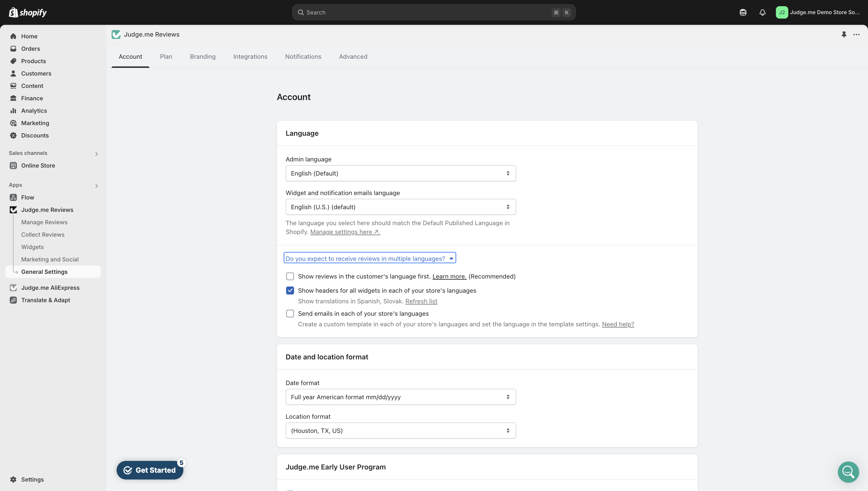Screen dimensions: 868x491
Task: Enable sending emails in each store language
Action: [x=290, y=314]
